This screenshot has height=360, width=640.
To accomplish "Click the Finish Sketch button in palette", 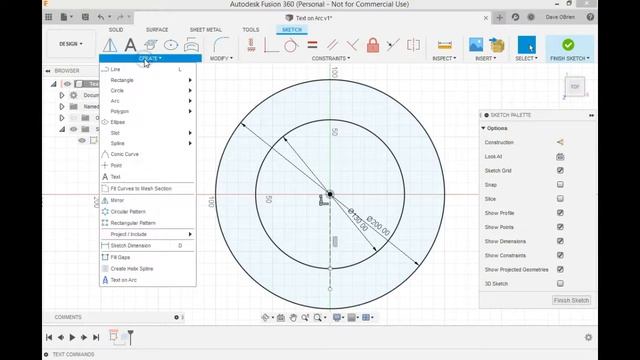I will click(571, 300).
